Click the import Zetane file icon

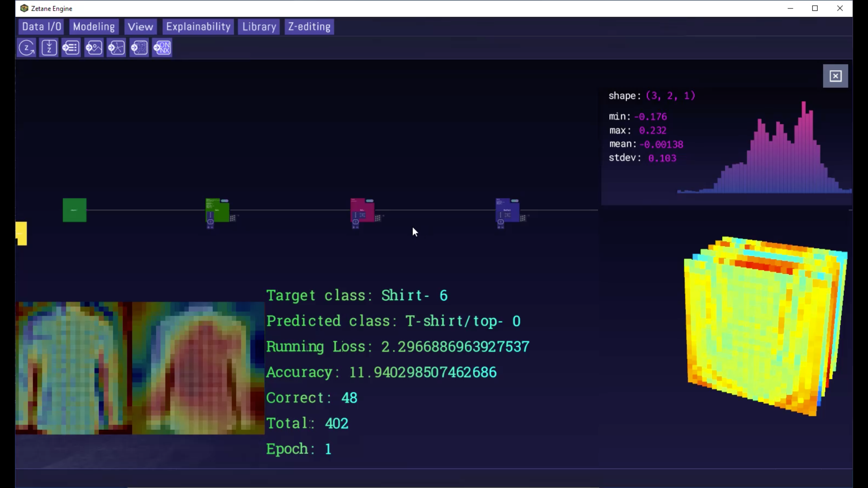coord(49,48)
